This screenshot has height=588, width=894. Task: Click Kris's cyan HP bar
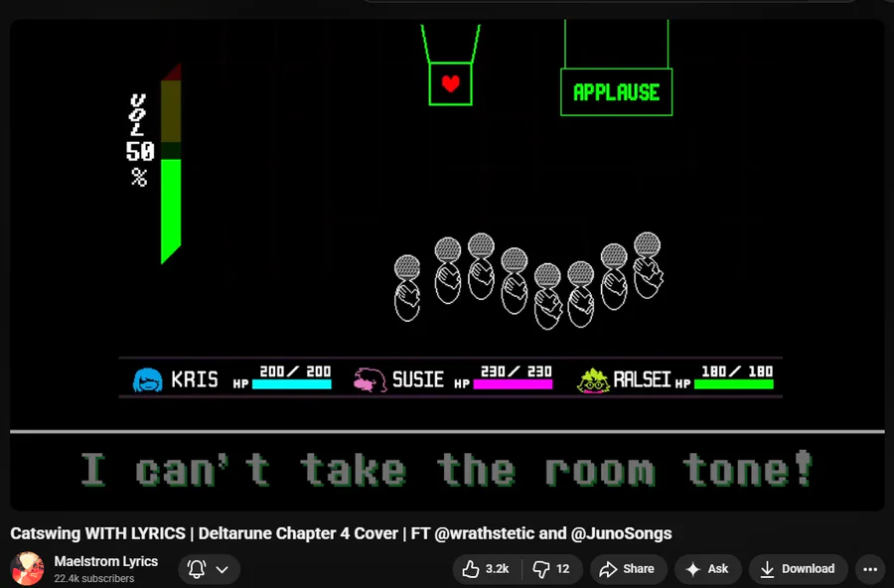(292, 384)
